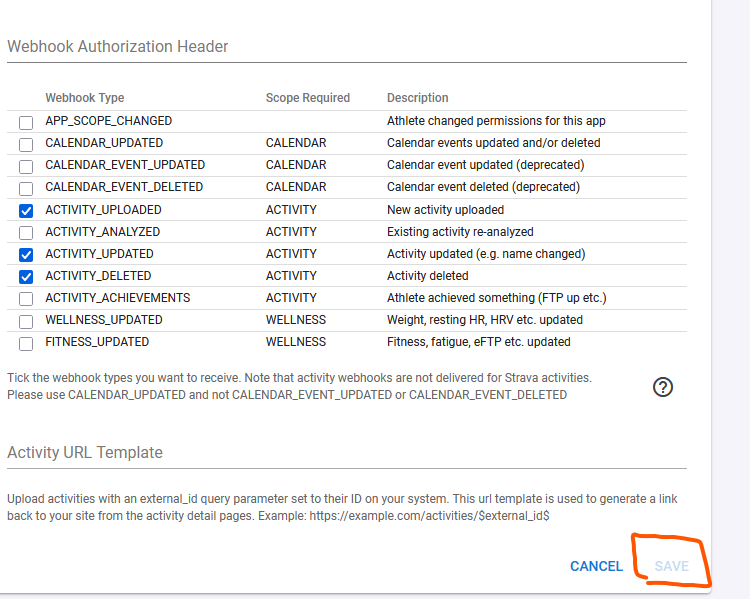Enable the FITNESS_UPDATED webhook checkbox
Image resolution: width=750 pixels, height=599 pixels.
(x=26, y=343)
